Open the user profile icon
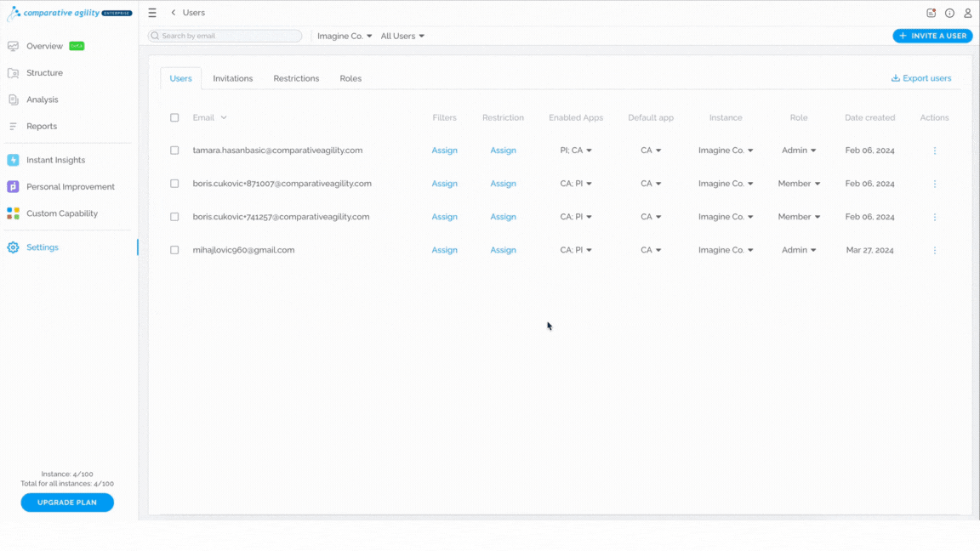 tap(967, 13)
